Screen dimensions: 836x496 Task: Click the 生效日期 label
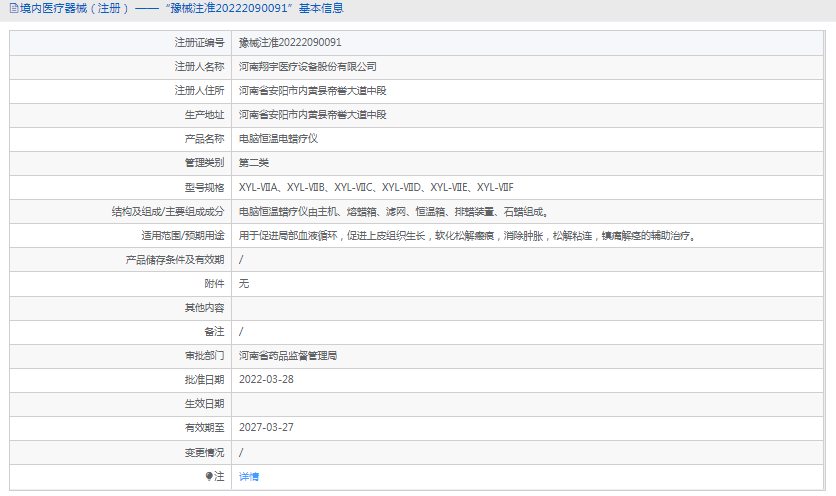205,404
